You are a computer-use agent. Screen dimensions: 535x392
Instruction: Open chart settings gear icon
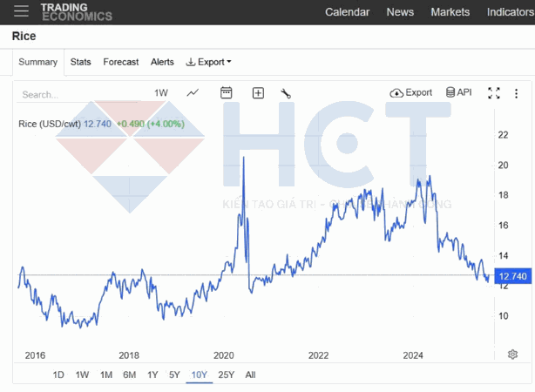point(512,355)
